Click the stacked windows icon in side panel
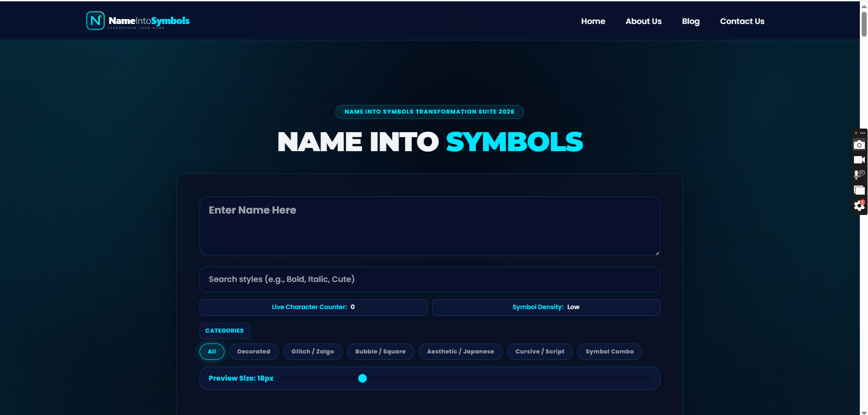This screenshot has width=868, height=415. (x=859, y=190)
